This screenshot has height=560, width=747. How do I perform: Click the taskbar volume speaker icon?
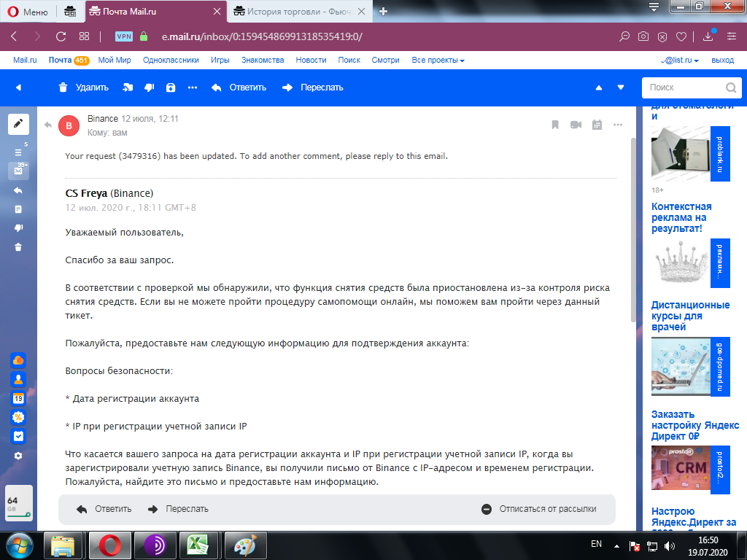[x=670, y=545]
